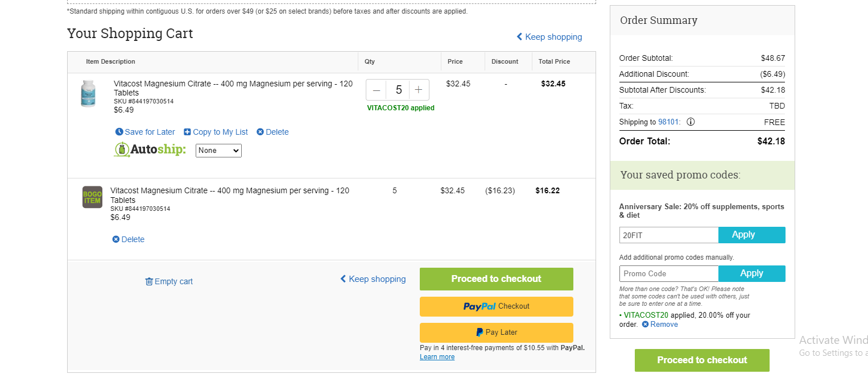Apply the 20FIT promo code
The width and height of the screenshot is (868, 374).
pyautogui.click(x=751, y=235)
